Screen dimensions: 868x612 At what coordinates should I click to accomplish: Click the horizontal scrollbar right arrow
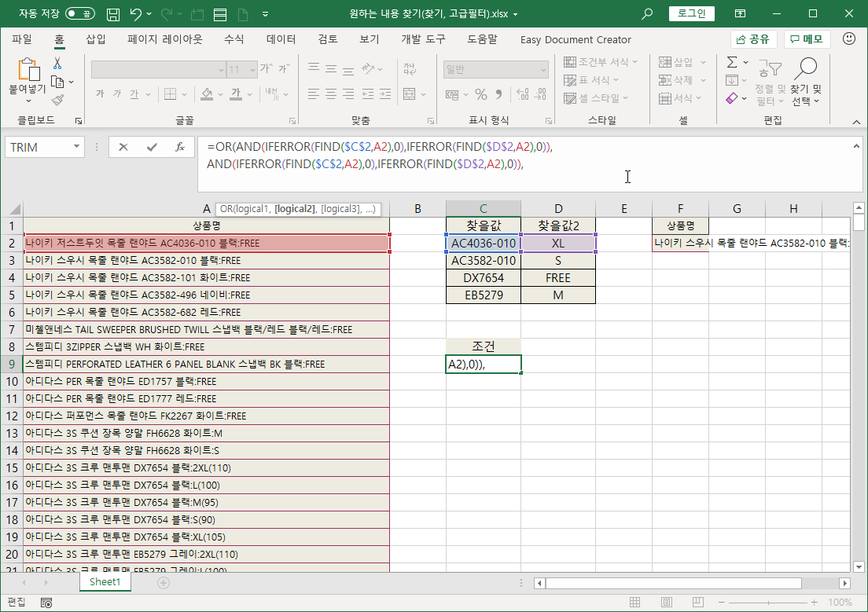pos(844,583)
